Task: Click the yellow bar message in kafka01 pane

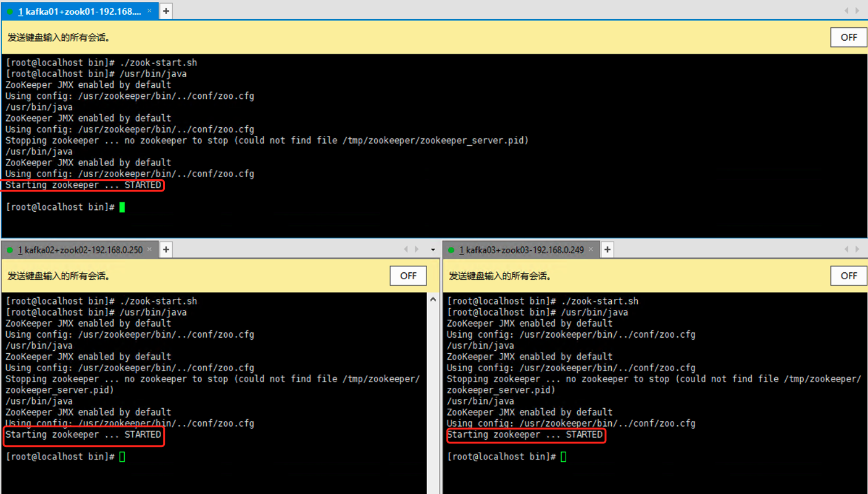Action: click(x=59, y=38)
